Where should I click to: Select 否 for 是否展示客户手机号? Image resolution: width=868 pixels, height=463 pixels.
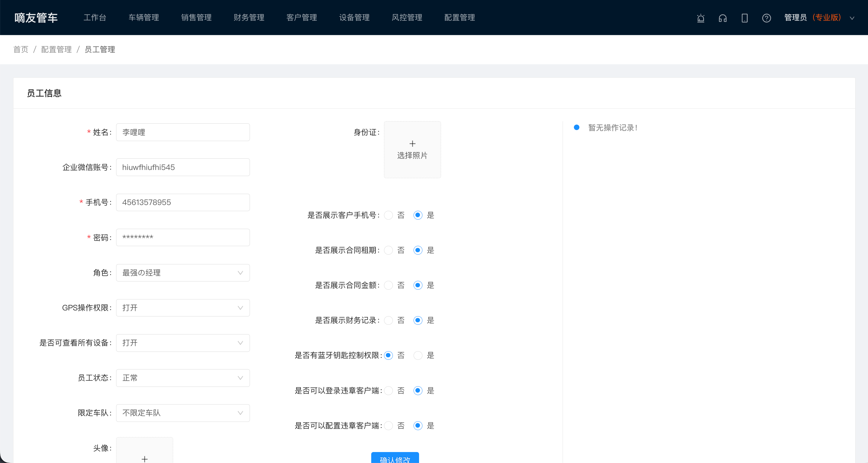[x=388, y=215]
